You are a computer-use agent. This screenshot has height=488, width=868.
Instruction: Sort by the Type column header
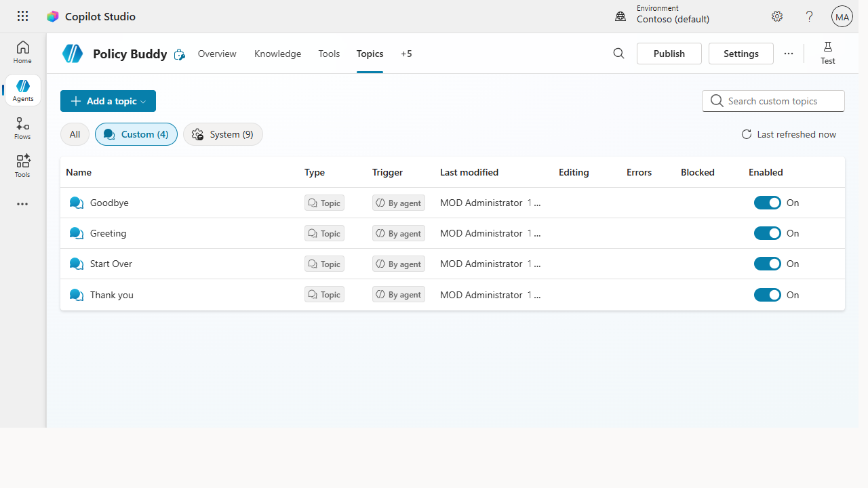tap(315, 172)
